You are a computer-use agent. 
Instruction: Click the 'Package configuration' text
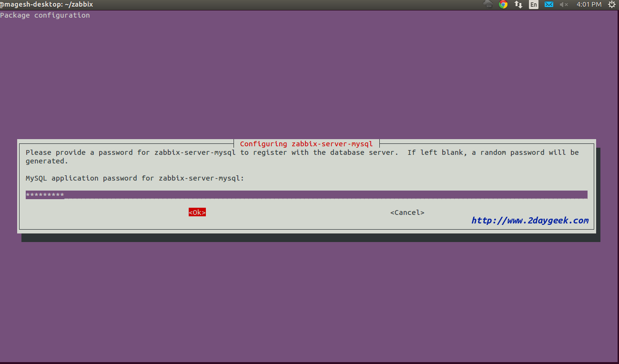(x=45, y=15)
